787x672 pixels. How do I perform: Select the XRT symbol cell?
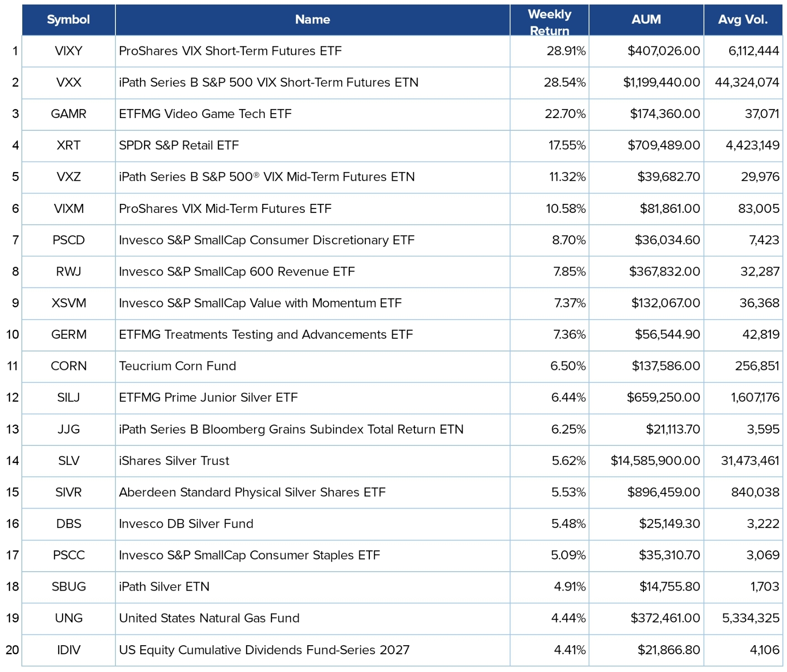pyautogui.click(x=69, y=145)
